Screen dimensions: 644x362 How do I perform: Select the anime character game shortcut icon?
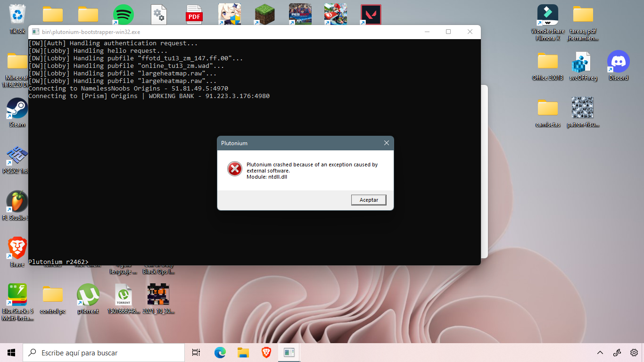[x=230, y=15]
